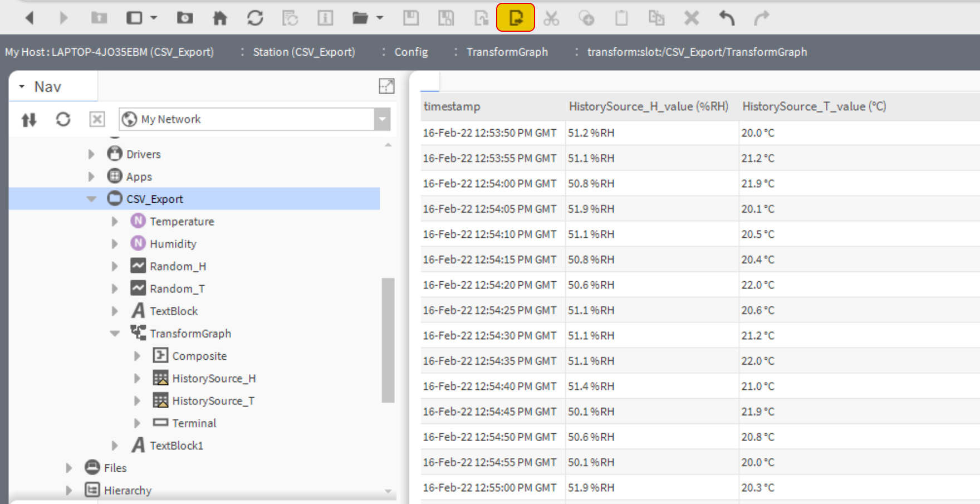The width and height of the screenshot is (980, 504).
Task: Click the Delete X toolbar icon
Action: (692, 18)
